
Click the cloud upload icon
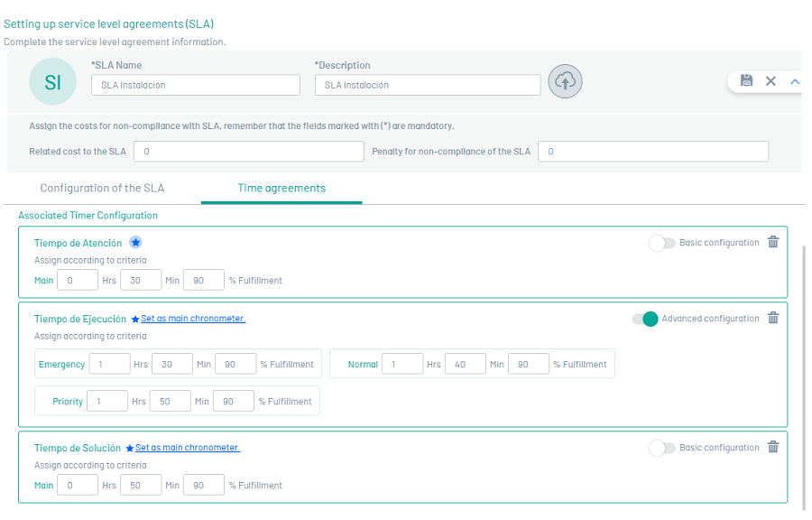point(565,81)
